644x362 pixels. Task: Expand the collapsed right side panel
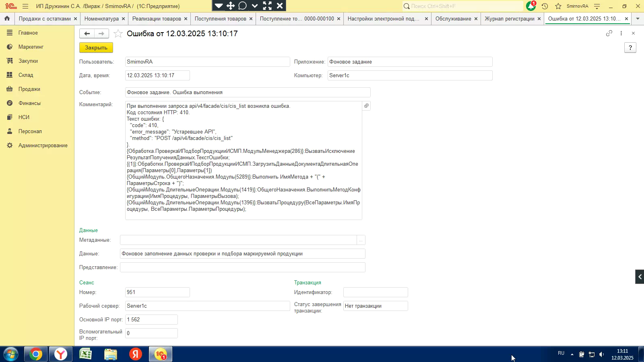point(639,277)
